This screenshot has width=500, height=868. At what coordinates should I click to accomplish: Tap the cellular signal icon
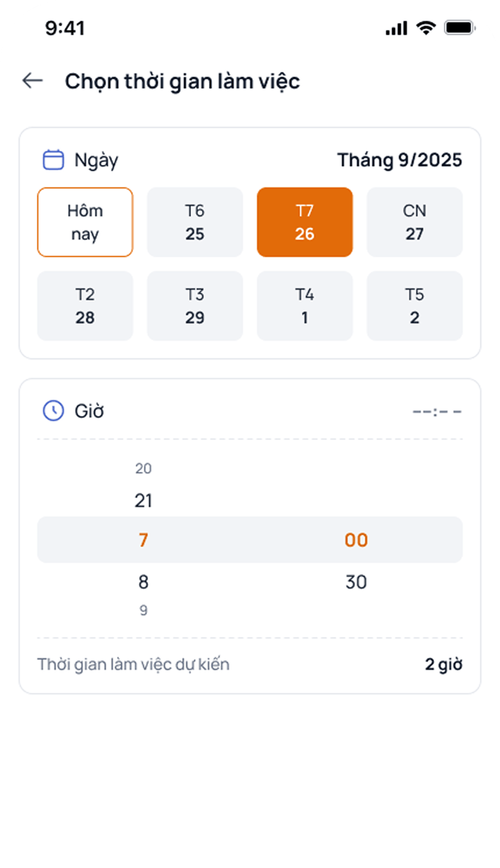coord(396,29)
